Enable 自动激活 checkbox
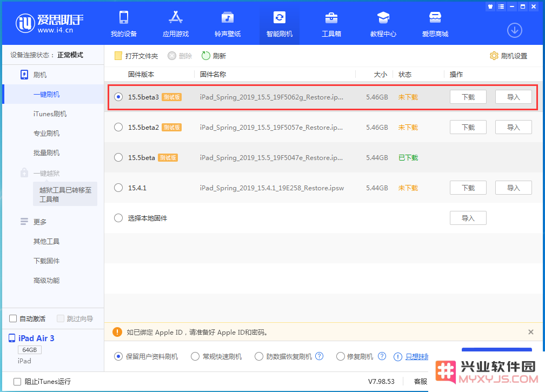Image resolution: width=545 pixels, height=392 pixels. click(13, 318)
